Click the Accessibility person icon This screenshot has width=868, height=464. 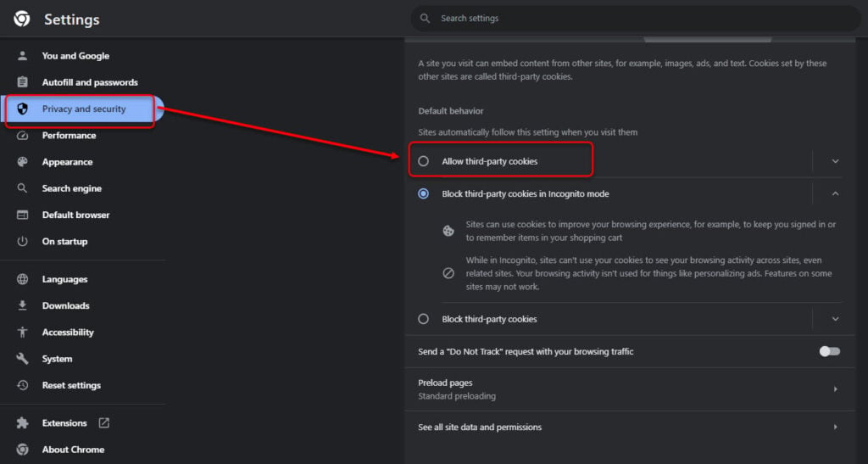coord(23,333)
